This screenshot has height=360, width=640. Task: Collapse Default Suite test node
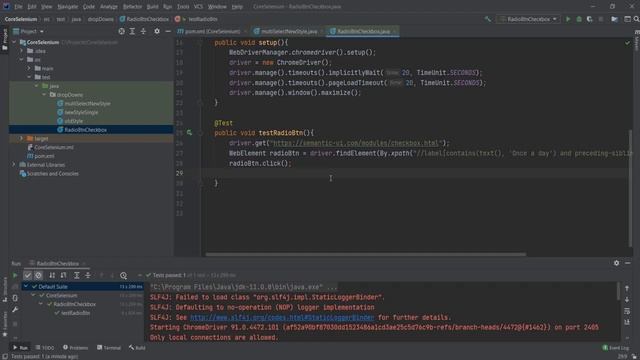pyautogui.click(x=27, y=287)
